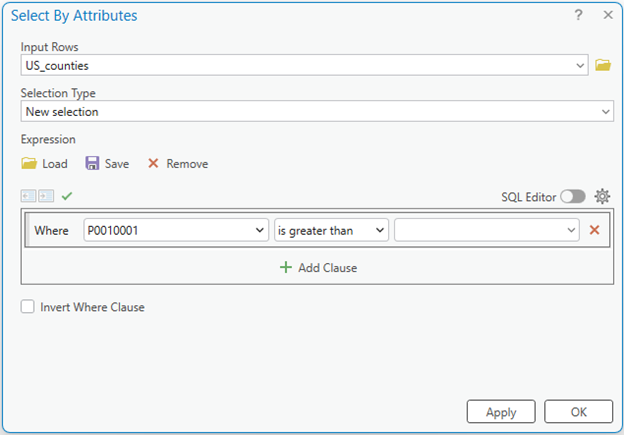The height and width of the screenshot is (435, 624).
Task: Click the ungroup clause left-arrow icon
Action: pos(28,196)
